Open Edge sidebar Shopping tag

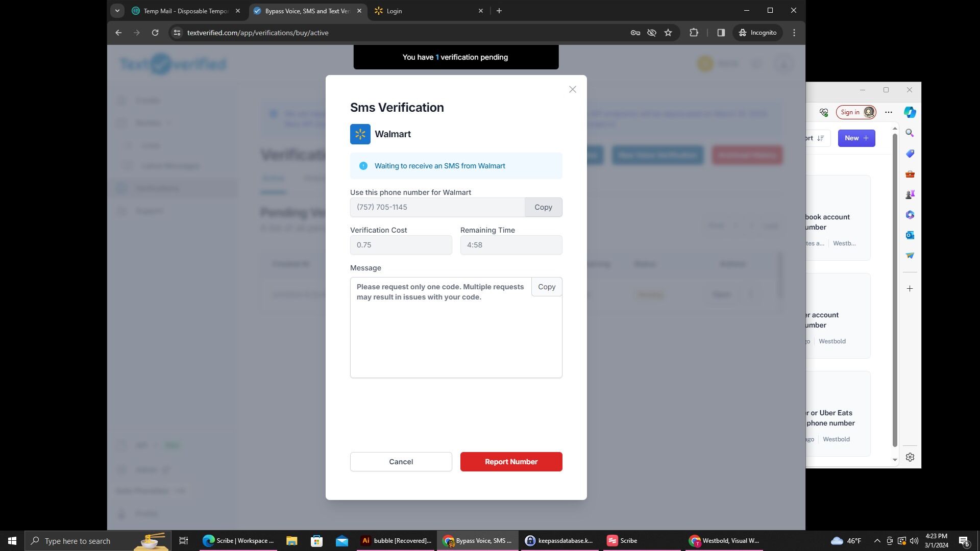pos(910,154)
